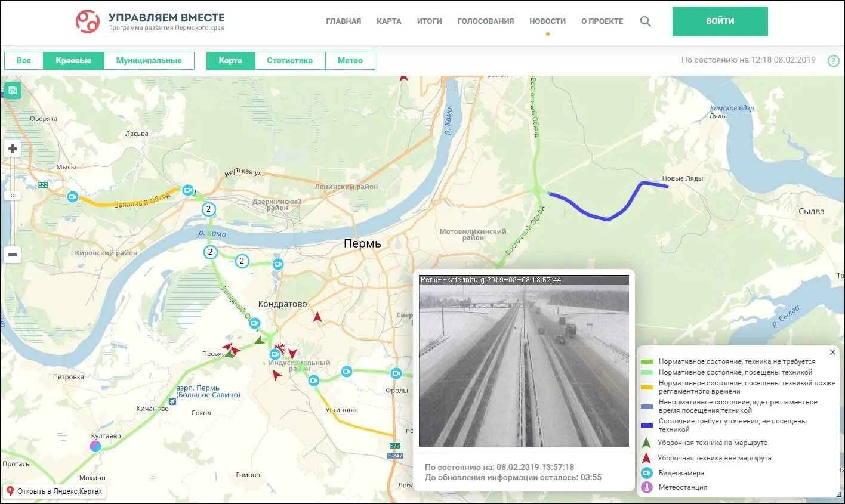Select the Все road filter
Screen dimensions: 845x504
click(24, 61)
